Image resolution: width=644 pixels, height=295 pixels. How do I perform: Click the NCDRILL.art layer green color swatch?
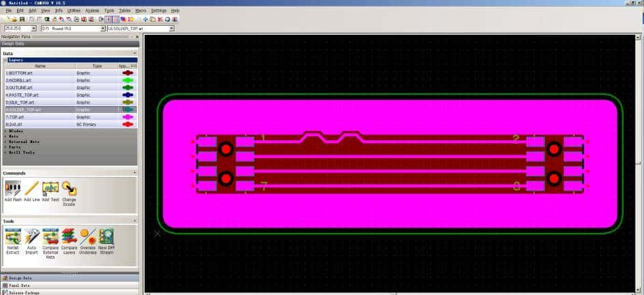[128, 80]
